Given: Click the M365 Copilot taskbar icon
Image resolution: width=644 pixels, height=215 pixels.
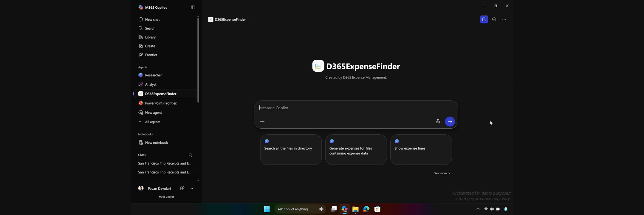Looking at the screenshot, I should (x=345, y=209).
